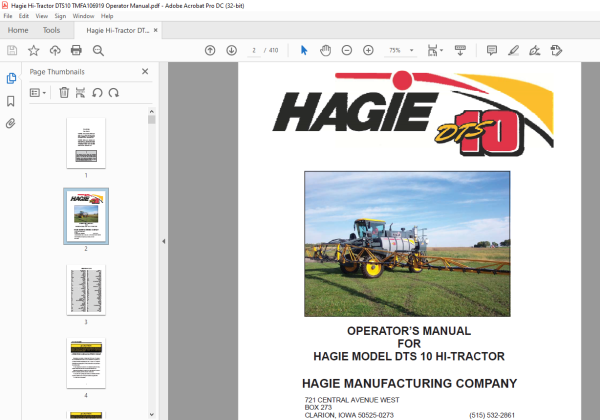Select page 2 thumbnail
600x420 pixels.
(86, 216)
